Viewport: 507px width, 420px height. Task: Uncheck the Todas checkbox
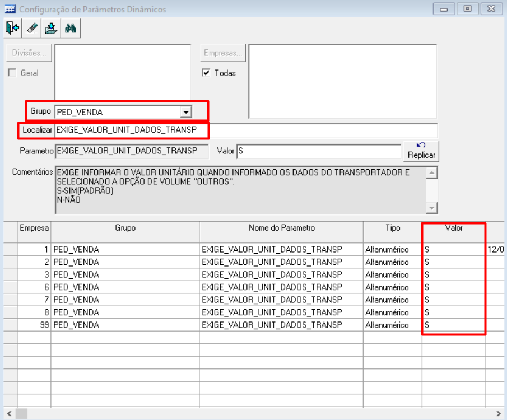(x=206, y=73)
